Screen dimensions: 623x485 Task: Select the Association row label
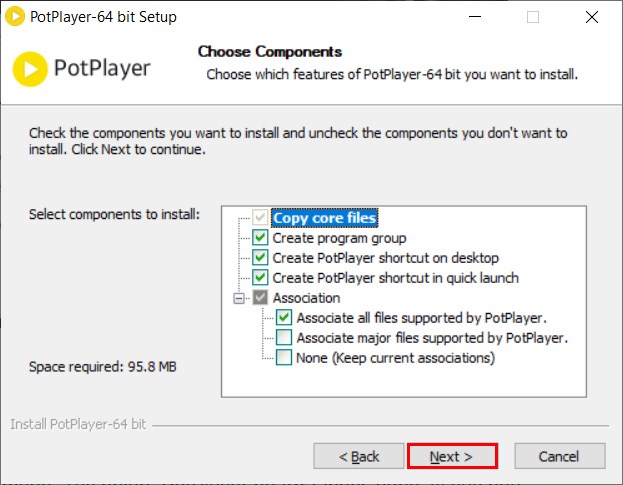coord(306,298)
